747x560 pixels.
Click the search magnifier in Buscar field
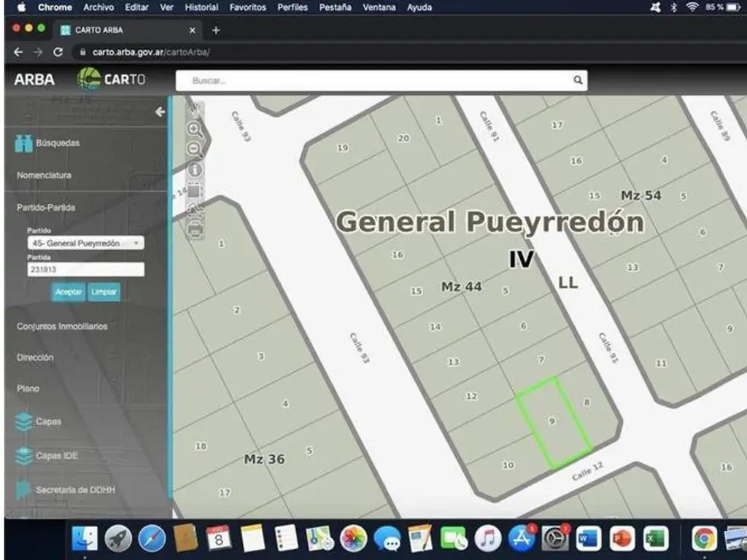point(578,81)
